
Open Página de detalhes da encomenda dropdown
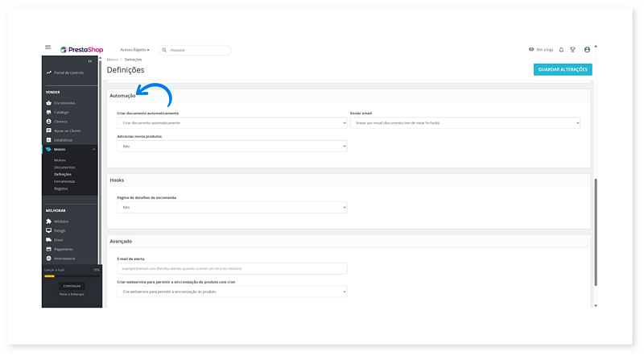tap(231, 207)
